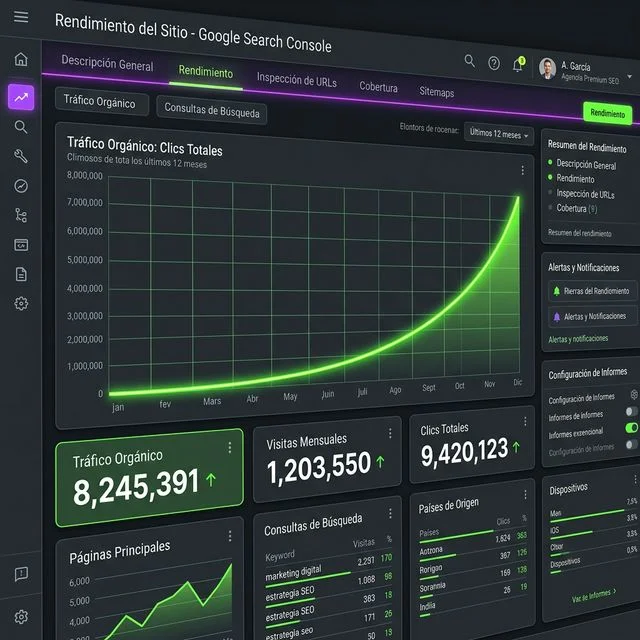Click the Tráfico Orgánico 8,245,391 card
The height and width of the screenshot is (640, 640).
[149, 478]
